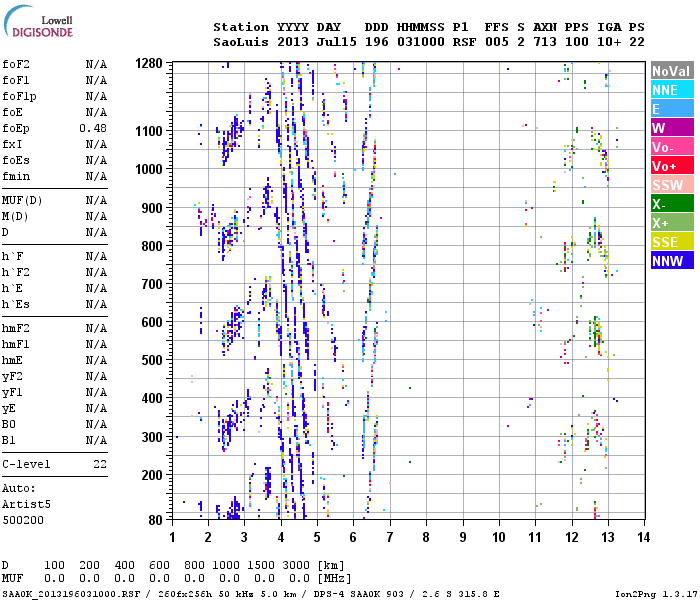The image size is (700, 600).
Task: Click the foF1p parameter label
Action: click(19, 97)
